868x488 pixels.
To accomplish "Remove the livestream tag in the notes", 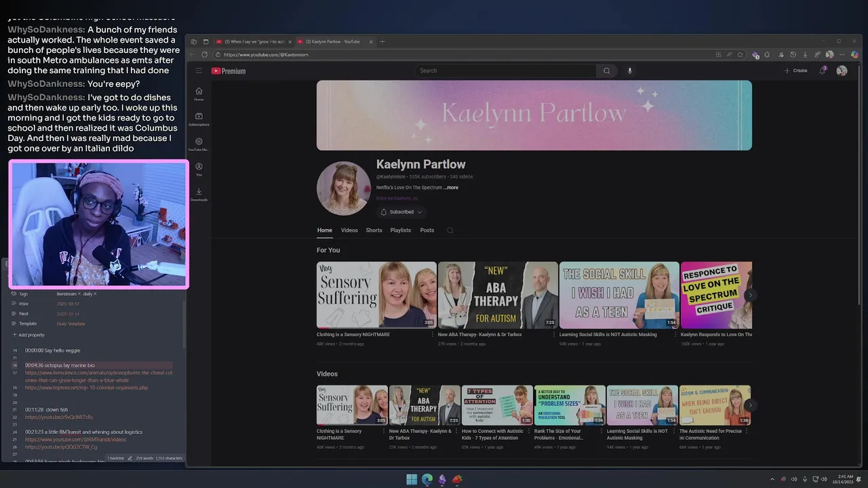I will (x=79, y=294).
